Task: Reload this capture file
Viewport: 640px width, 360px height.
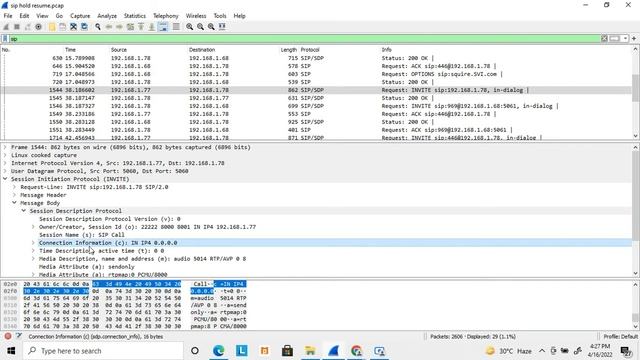Action: click(x=84, y=27)
